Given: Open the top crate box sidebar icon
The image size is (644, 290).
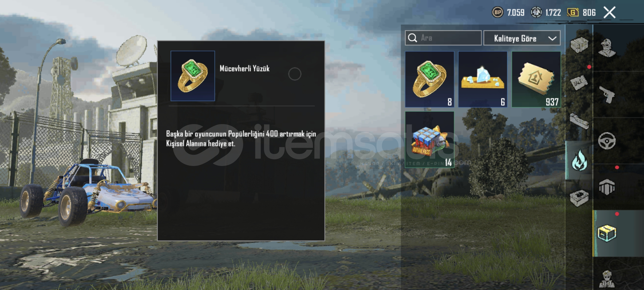Looking at the screenshot, I should point(579,45).
